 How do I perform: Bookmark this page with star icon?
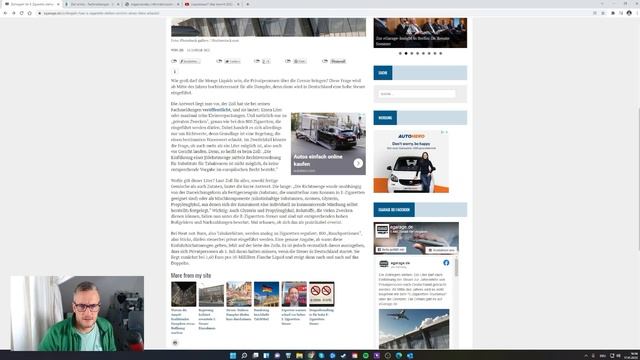603,13
